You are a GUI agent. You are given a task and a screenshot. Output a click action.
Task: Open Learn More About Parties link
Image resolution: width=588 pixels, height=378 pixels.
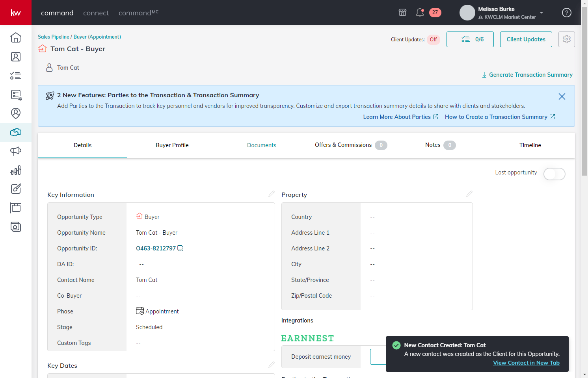[401, 117]
